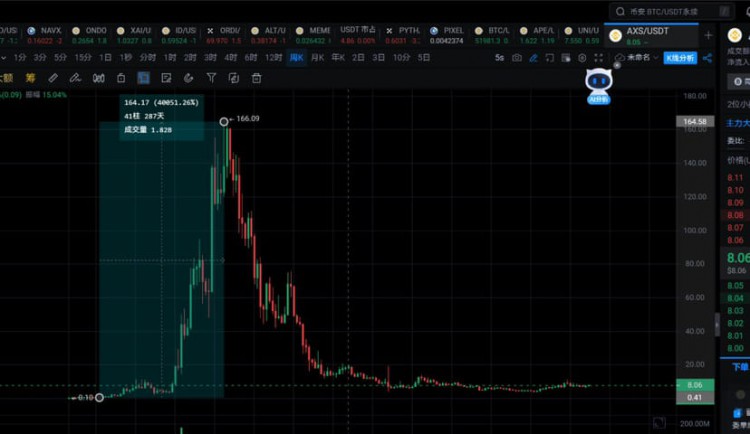
Task: Switch to the UNI/U ticker tab
Action: point(582,35)
